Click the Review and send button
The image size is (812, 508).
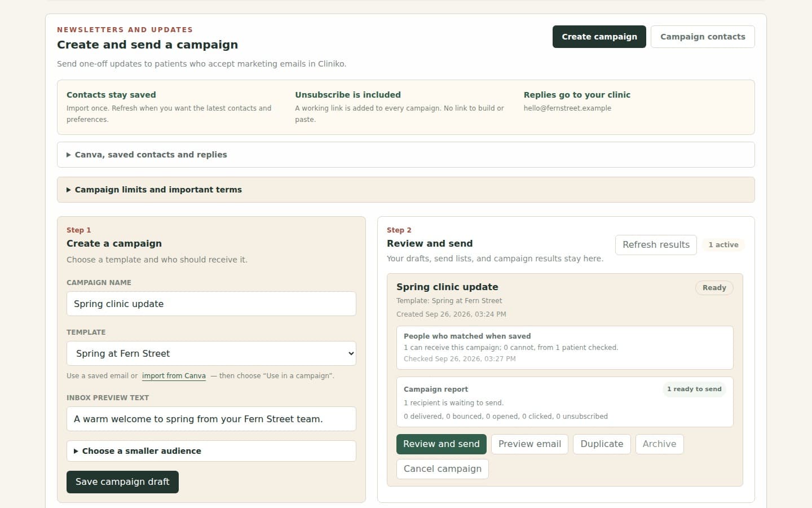[x=442, y=444]
